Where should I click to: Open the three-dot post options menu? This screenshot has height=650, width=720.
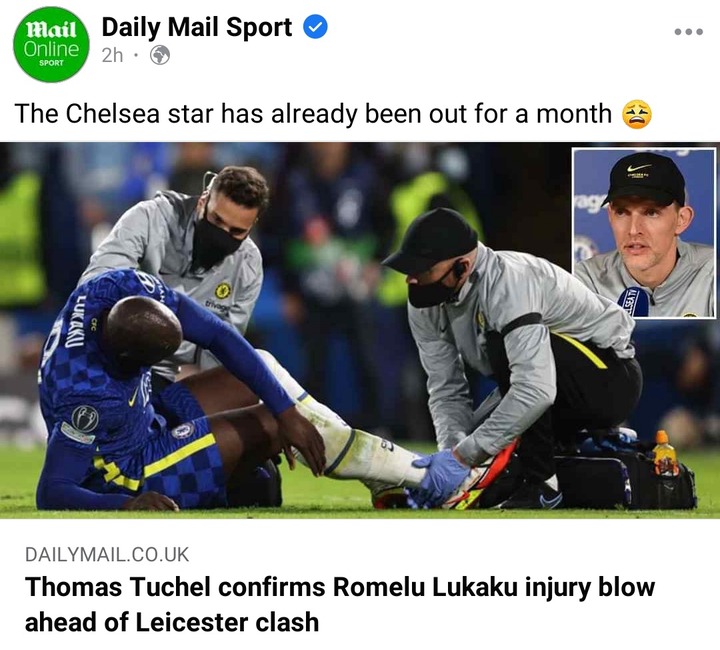[688, 32]
